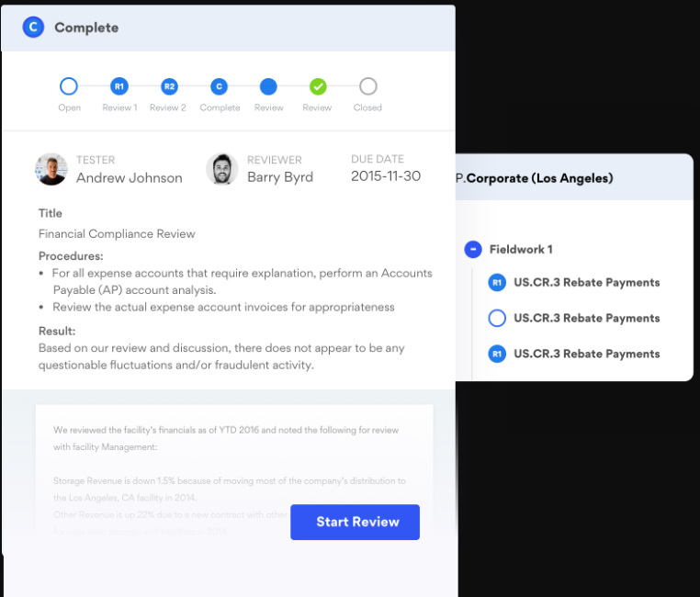700x597 pixels.
Task: Click the Start Review button
Action: (355, 522)
